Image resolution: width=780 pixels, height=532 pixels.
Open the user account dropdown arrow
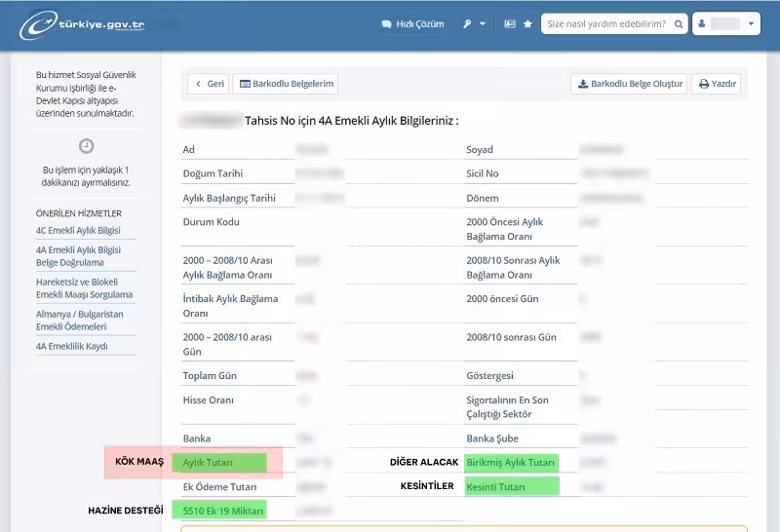click(751, 24)
